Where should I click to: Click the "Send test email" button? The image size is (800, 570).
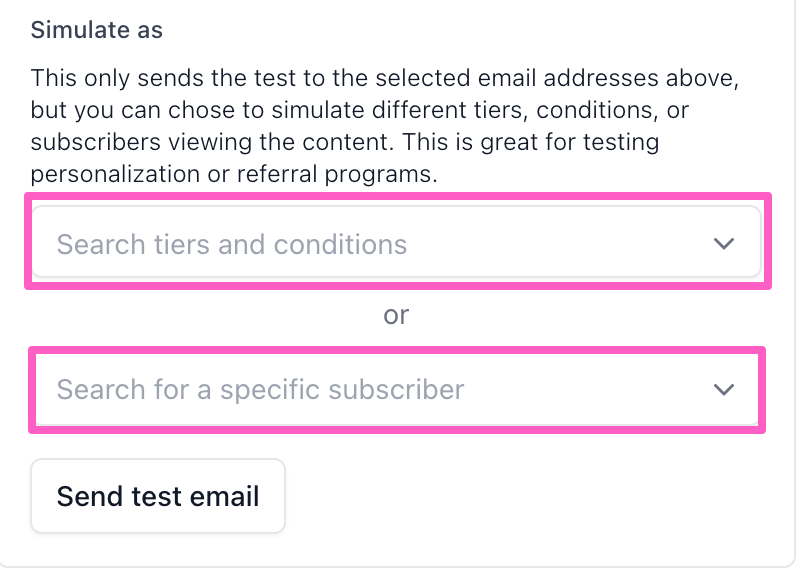(158, 496)
